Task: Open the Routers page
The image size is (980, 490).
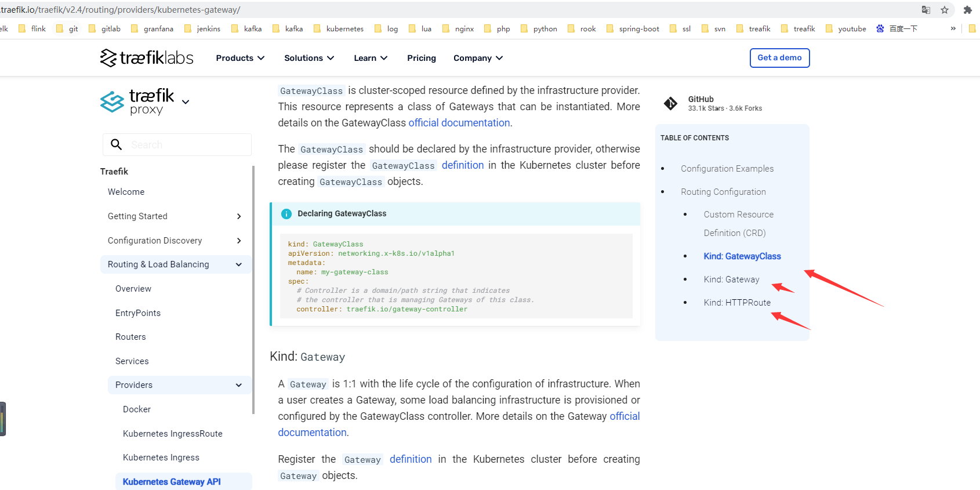Action: 130,337
